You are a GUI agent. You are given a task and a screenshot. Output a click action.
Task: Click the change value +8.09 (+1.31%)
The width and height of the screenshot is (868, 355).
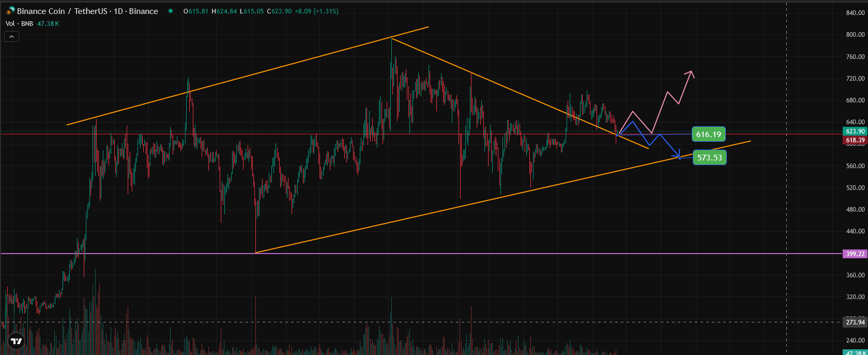316,11
